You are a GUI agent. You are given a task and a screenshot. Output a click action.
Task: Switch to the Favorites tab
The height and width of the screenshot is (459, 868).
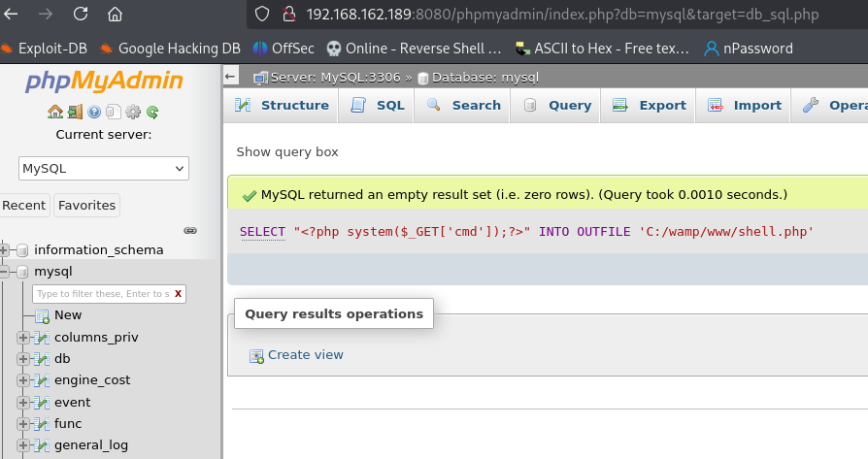click(87, 205)
